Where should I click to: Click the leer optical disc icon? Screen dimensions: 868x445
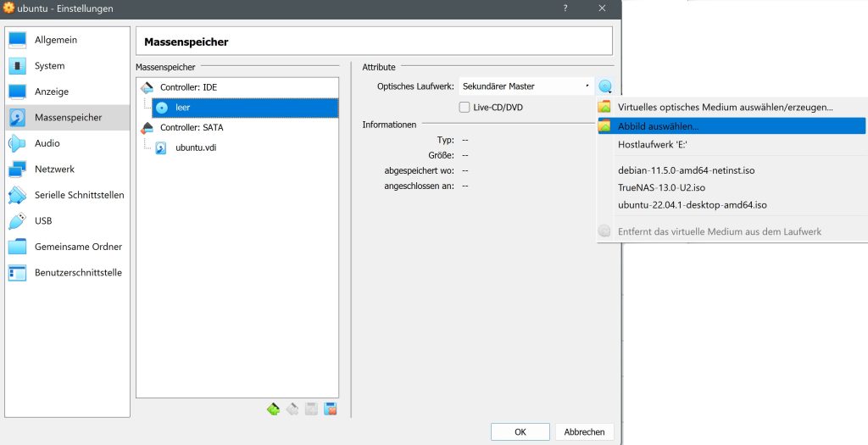pos(161,108)
